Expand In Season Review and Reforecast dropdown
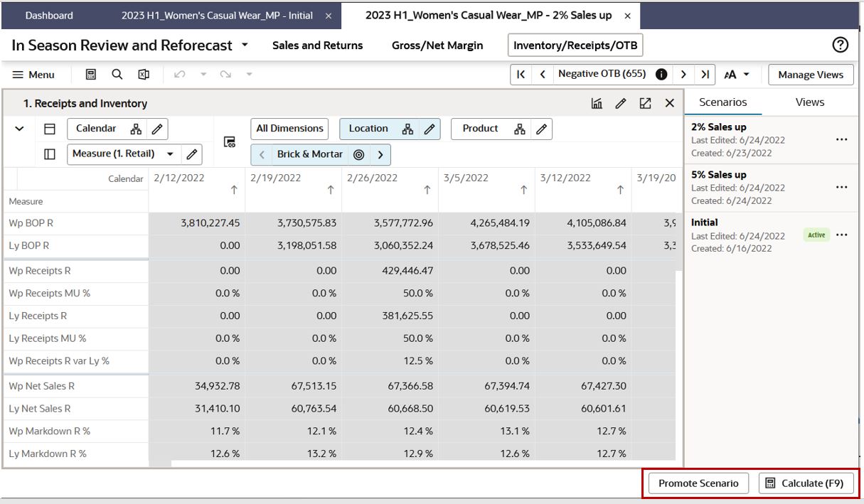This screenshot has height=504, width=864. 245,45
